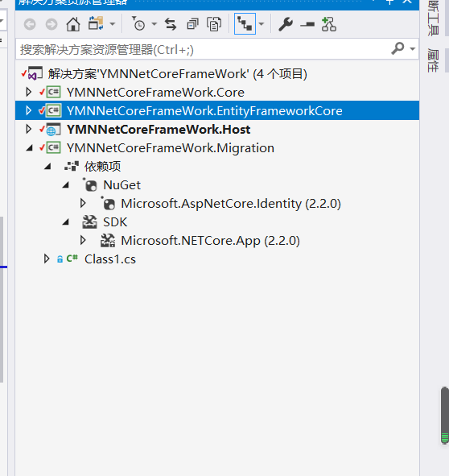The width and height of the screenshot is (449, 476).
Task: Open the pending changes filter dropdown arrow
Action: [154, 23]
